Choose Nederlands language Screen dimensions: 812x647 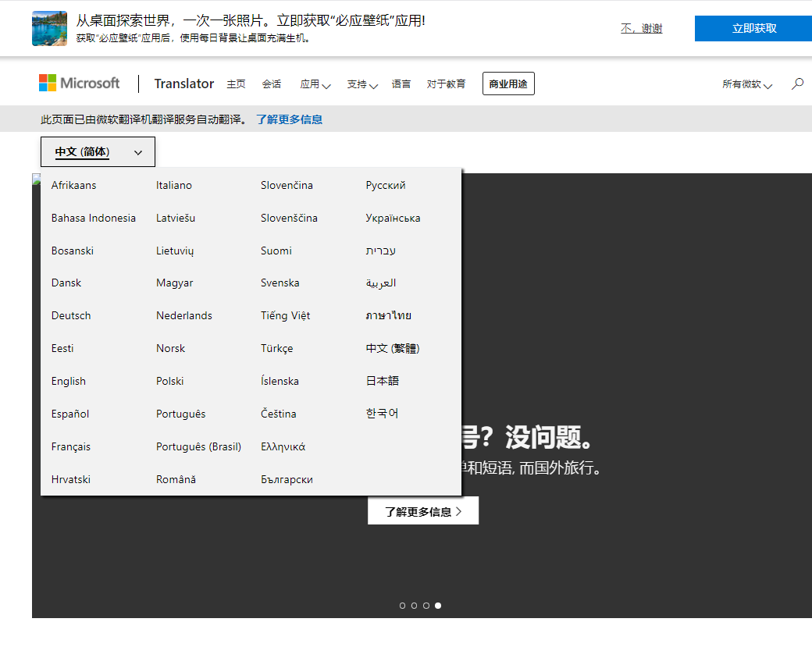[184, 316]
